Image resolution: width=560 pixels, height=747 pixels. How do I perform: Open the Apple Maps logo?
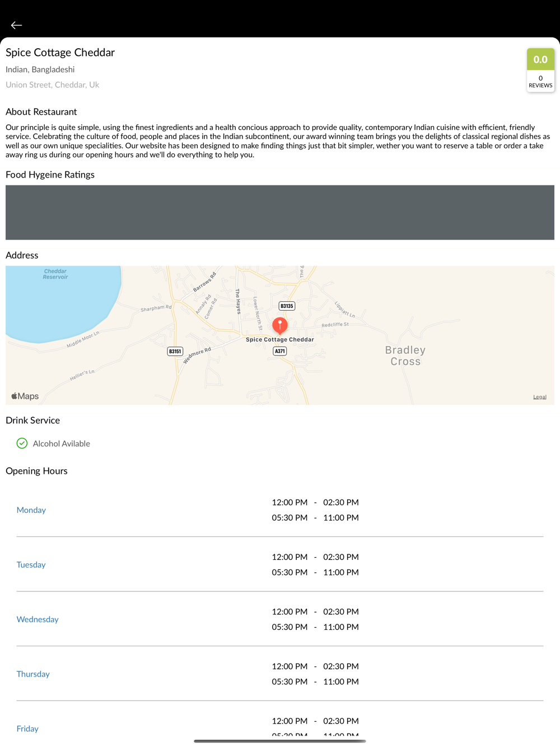click(25, 396)
